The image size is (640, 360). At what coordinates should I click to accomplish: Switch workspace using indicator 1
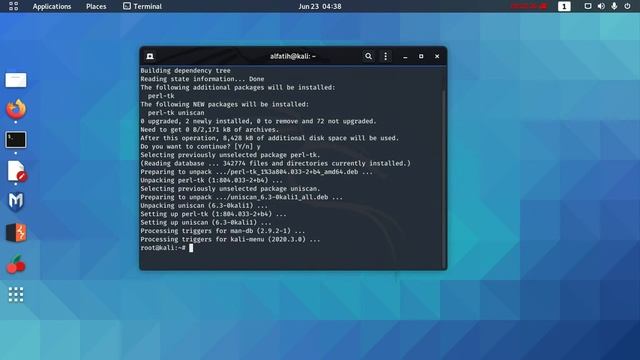pos(564,6)
